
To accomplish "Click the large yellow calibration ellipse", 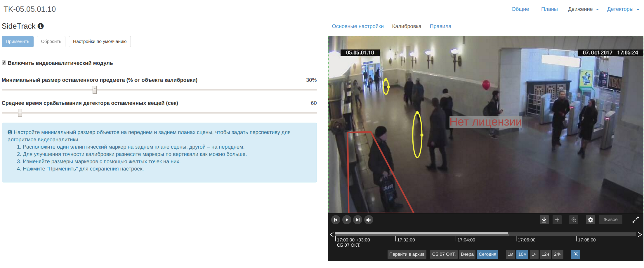I will pyautogui.click(x=417, y=135).
